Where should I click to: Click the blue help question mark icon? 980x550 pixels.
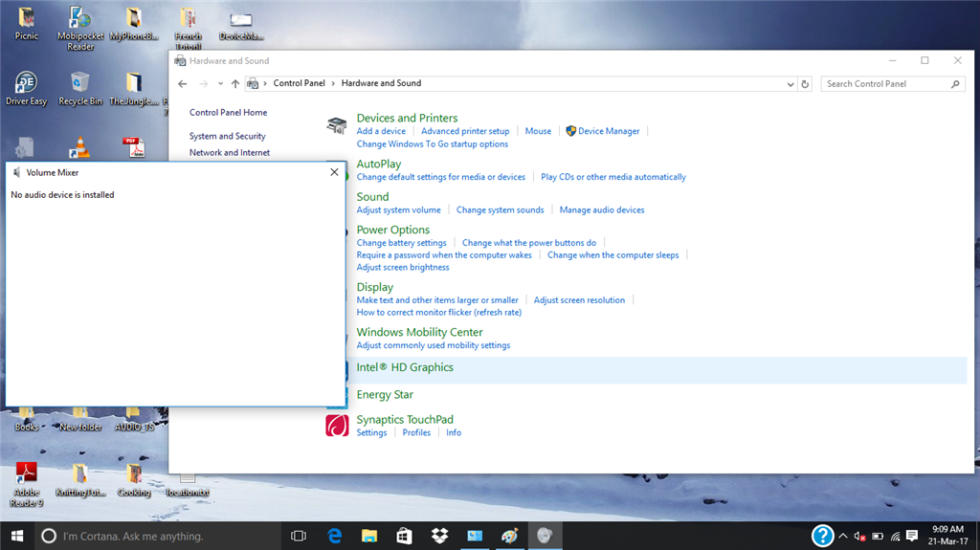coord(822,536)
